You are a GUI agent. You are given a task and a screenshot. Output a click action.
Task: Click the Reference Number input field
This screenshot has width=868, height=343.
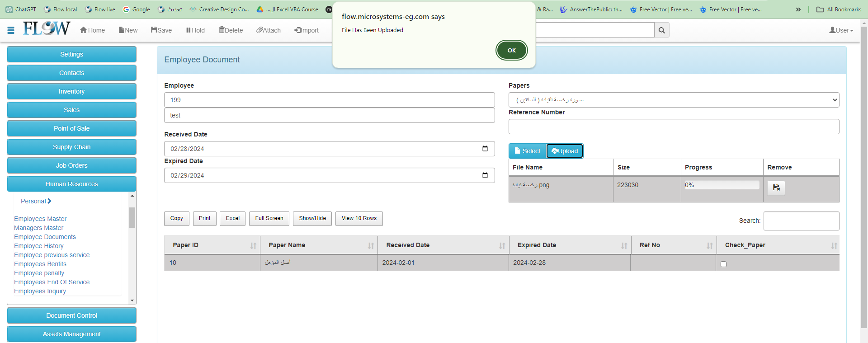(674, 127)
